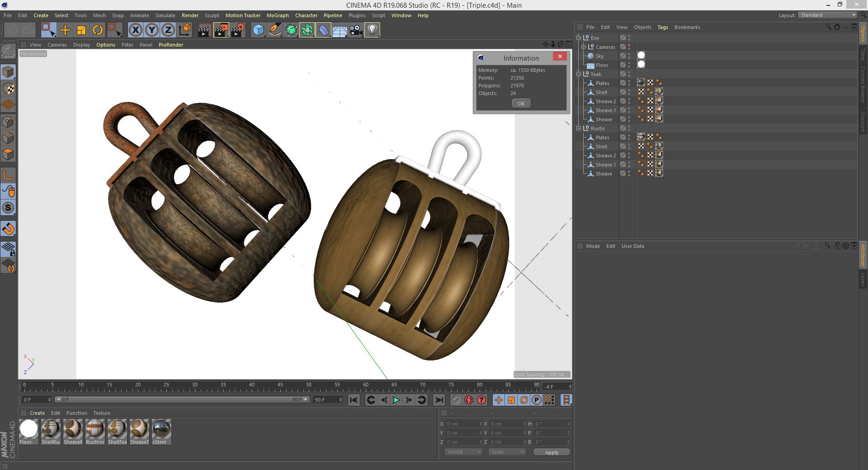Toggle Y axis lock

[152, 30]
